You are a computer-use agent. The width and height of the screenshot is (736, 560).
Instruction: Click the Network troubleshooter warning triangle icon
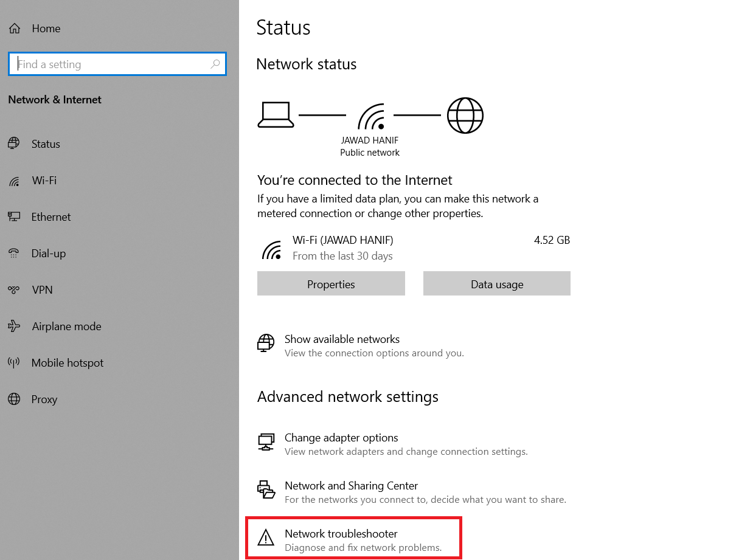tap(266, 538)
